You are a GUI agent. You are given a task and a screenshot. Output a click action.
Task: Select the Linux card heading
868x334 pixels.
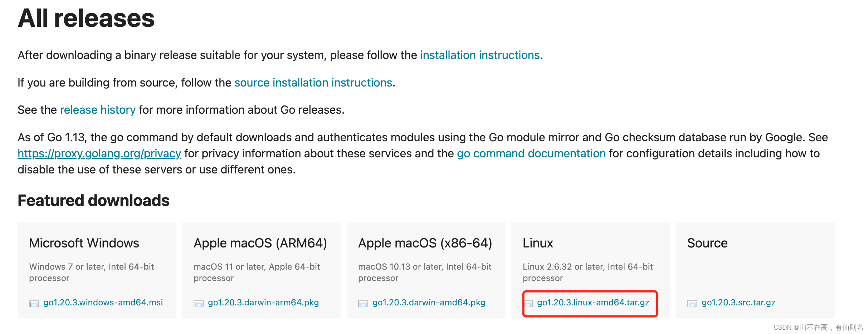538,243
